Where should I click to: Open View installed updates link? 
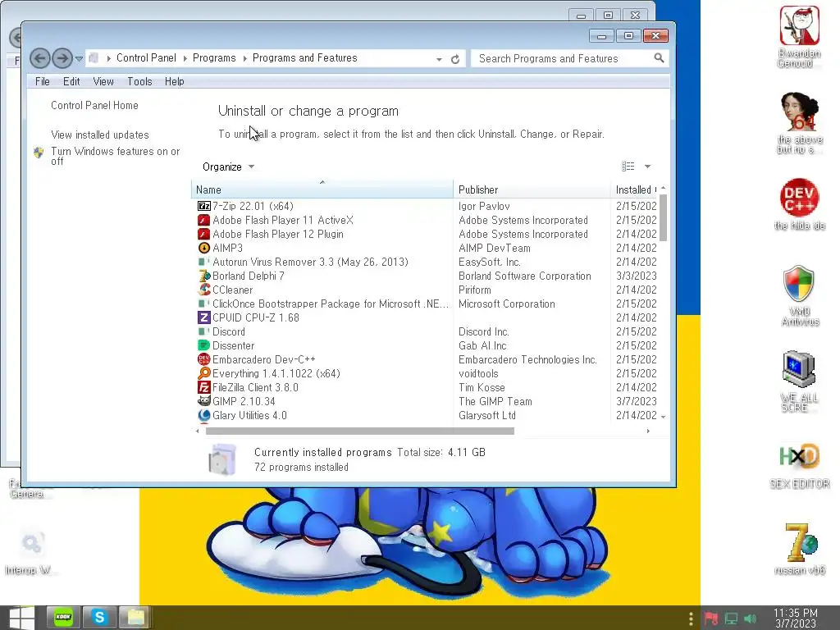100,135
